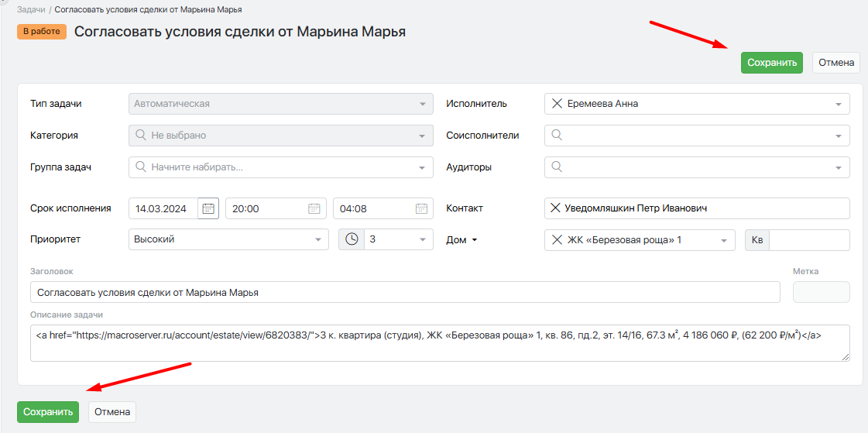Click into the Заголовок text field
The width and height of the screenshot is (868, 433).
point(405,293)
